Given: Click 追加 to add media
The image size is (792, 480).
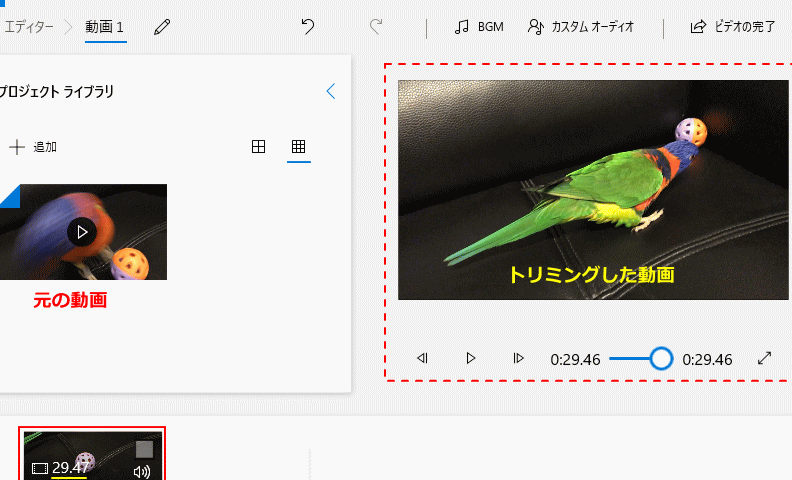Looking at the screenshot, I should tap(33, 147).
